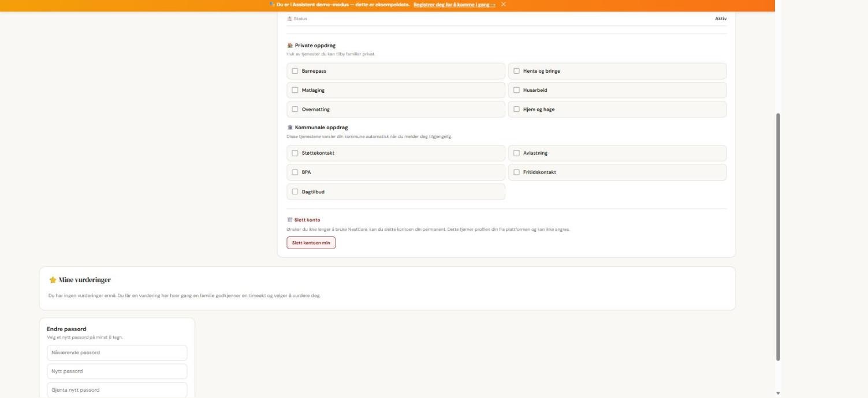The image size is (868, 398).
Task: Click into the "Nytt passord" field
Action: pos(117,371)
